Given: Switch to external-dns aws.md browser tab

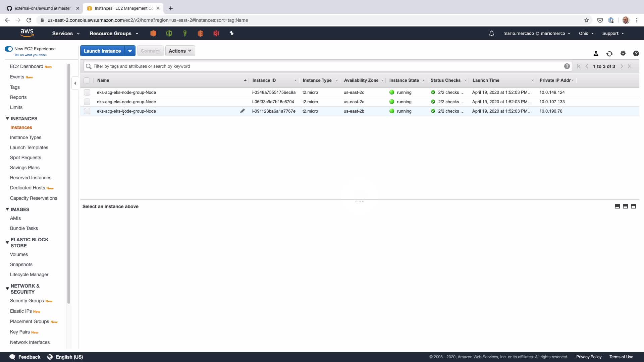Looking at the screenshot, I should pyautogui.click(x=43, y=8).
